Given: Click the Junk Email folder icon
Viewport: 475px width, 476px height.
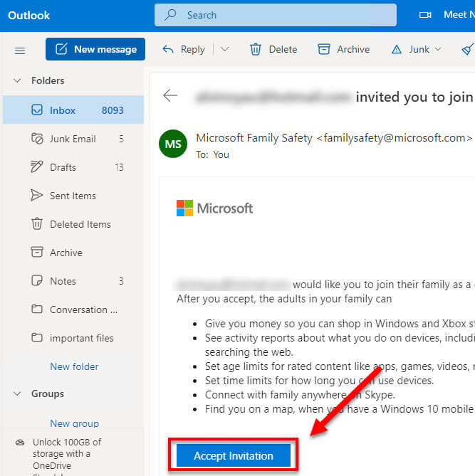Looking at the screenshot, I should pyautogui.click(x=37, y=139).
